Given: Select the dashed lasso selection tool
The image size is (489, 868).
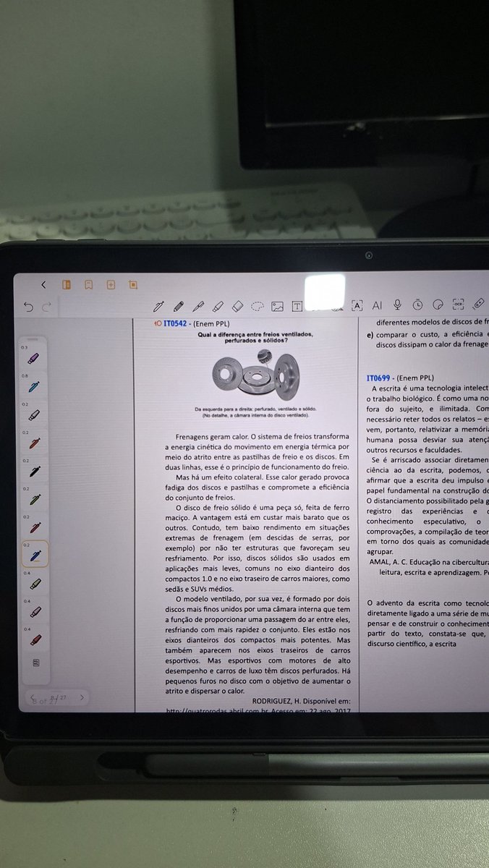Looking at the screenshot, I should (257, 306).
